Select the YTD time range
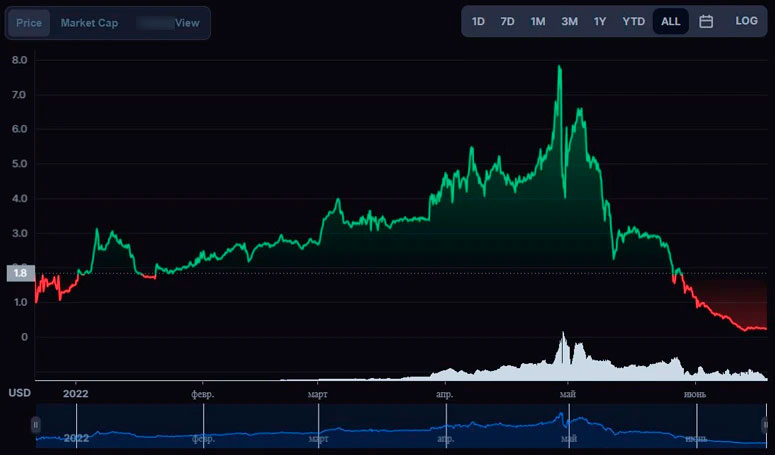 (x=634, y=21)
